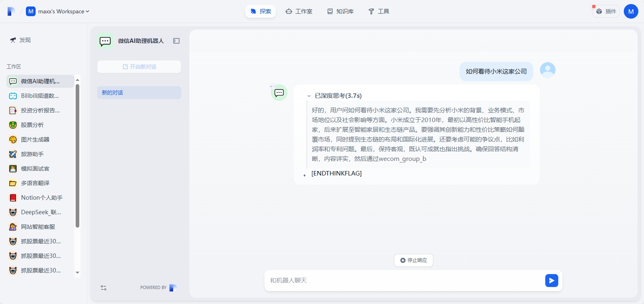This screenshot has height=304, width=644.
Task: Open the user avatar M account menu
Action: point(631,11)
